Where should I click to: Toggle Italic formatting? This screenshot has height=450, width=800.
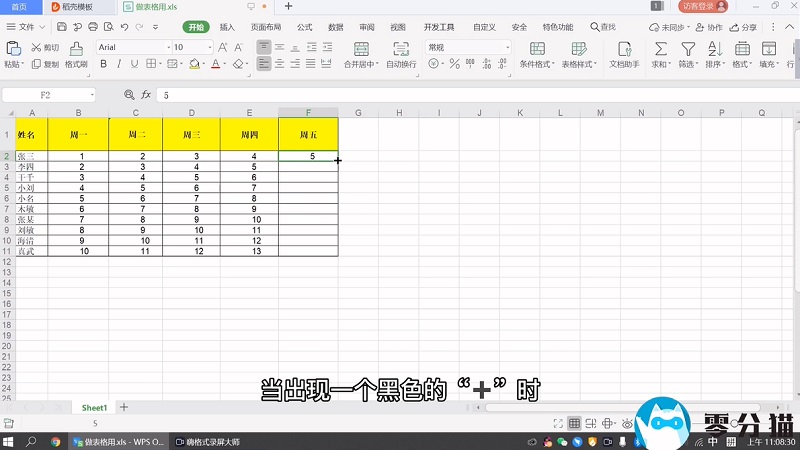click(x=120, y=65)
